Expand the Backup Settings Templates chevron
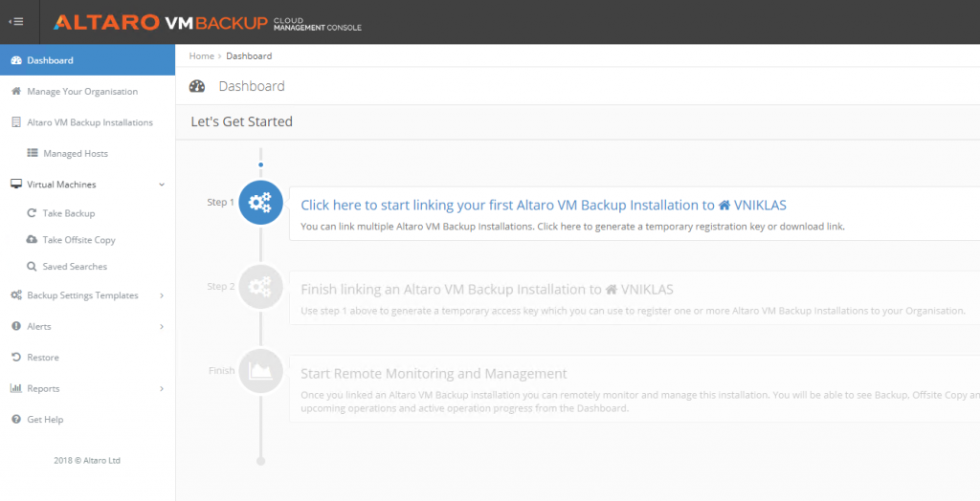The height and width of the screenshot is (501, 980). pyautogui.click(x=162, y=295)
